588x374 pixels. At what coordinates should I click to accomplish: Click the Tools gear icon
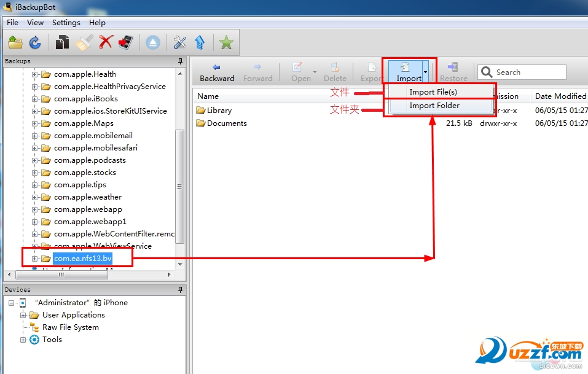pyautogui.click(x=34, y=340)
